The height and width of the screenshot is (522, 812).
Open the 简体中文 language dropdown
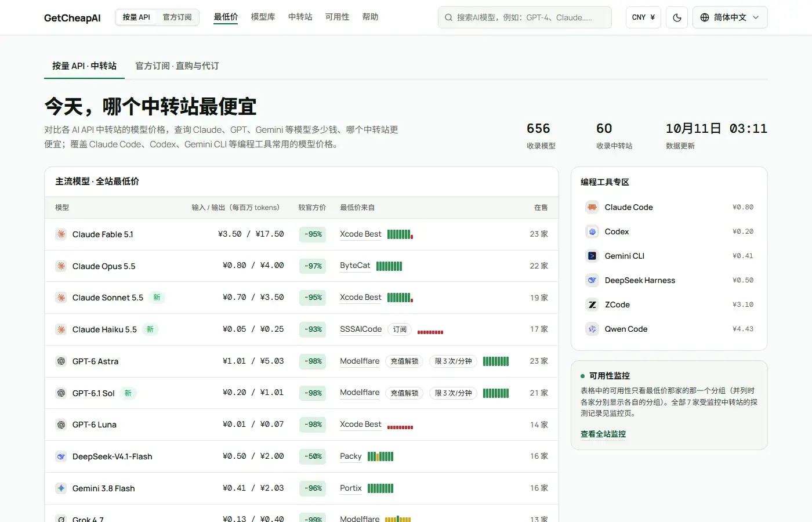tap(730, 17)
